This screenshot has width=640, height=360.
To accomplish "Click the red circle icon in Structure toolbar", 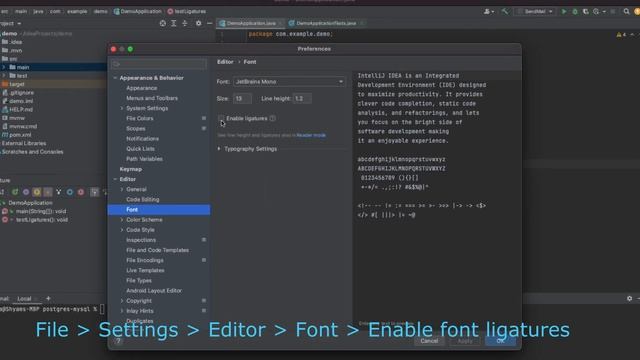I will click(81, 192).
